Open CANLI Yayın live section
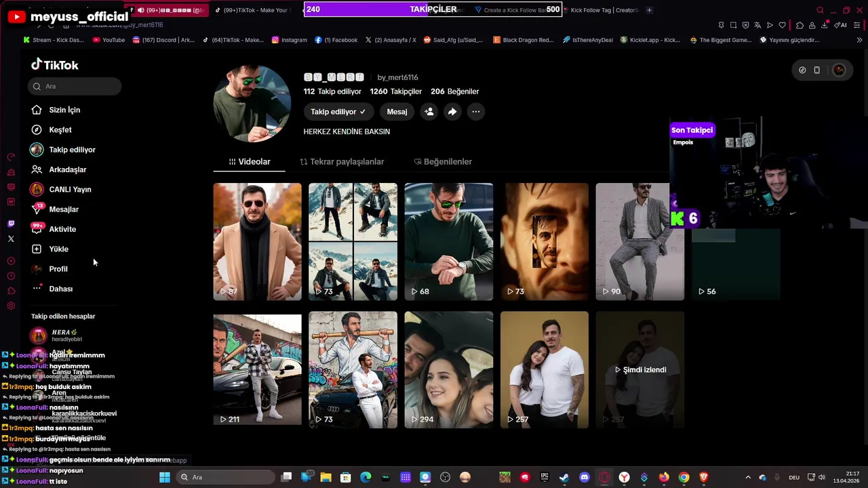The height and width of the screenshot is (488, 868). 61,189
